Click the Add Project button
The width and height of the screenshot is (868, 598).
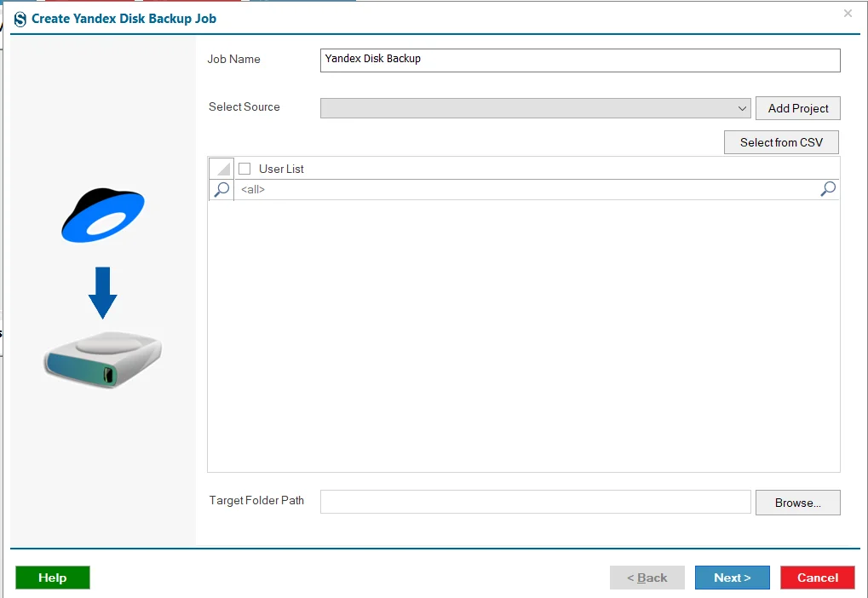coord(797,108)
